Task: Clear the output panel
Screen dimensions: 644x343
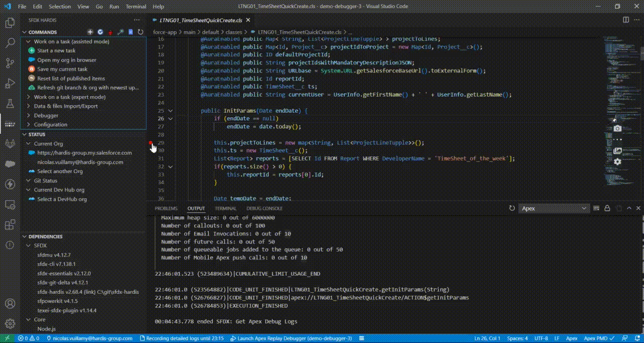Action: tap(596, 208)
